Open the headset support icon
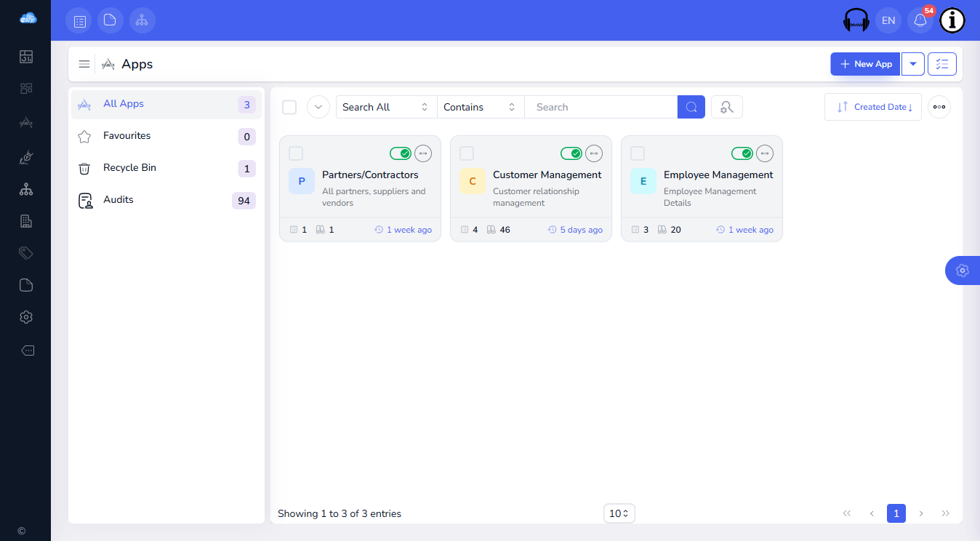 [856, 20]
